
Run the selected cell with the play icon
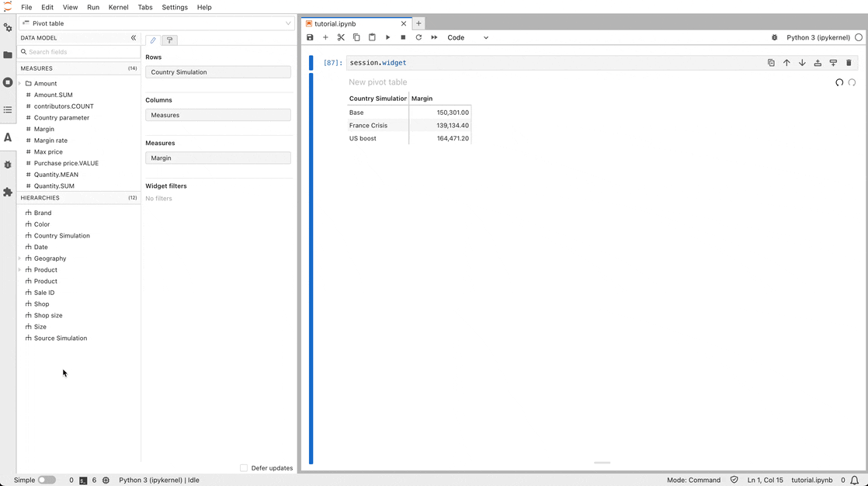click(x=387, y=37)
